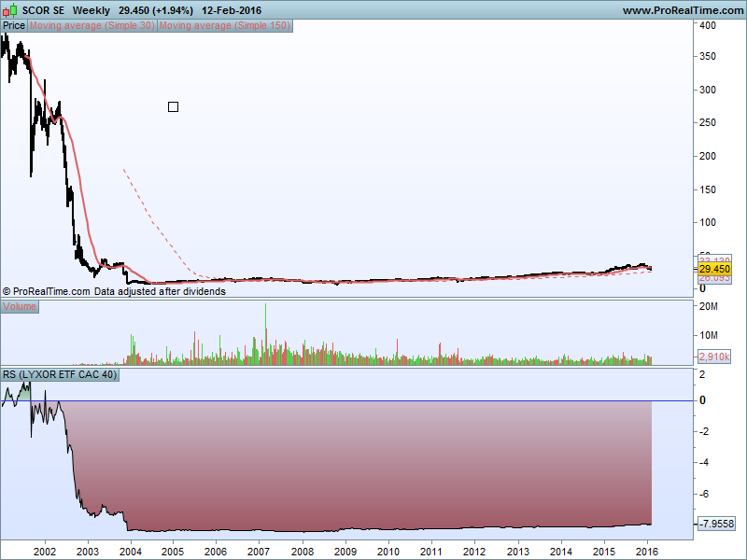Click the RS (LYXOR ETF CAC 40) label
747x560 pixels.
(x=60, y=375)
